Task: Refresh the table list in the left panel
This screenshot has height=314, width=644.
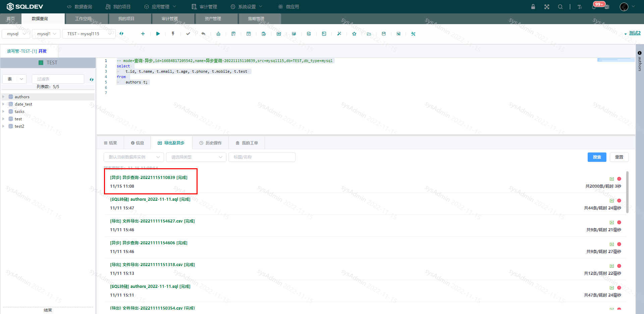Action: pyautogui.click(x=92, y=79)
